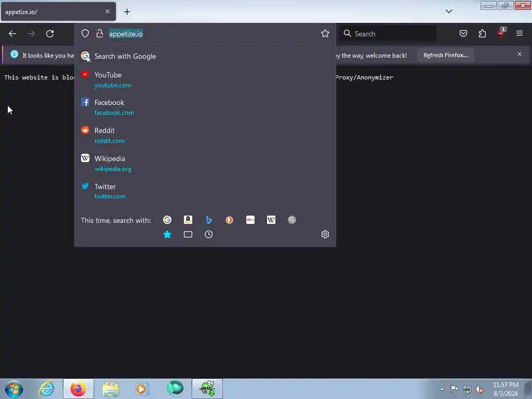Click the notification info icon
The height and width of the screenshot is (399, 532).
[14, 54]
